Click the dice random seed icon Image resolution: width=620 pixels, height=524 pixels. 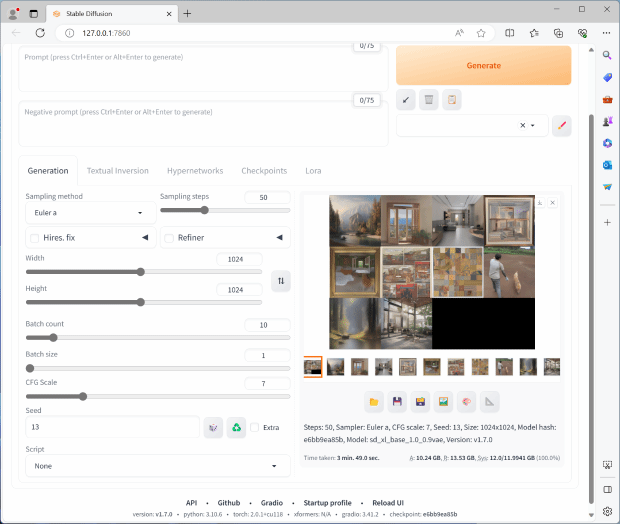pyautogui.click(x=213, y=428)
